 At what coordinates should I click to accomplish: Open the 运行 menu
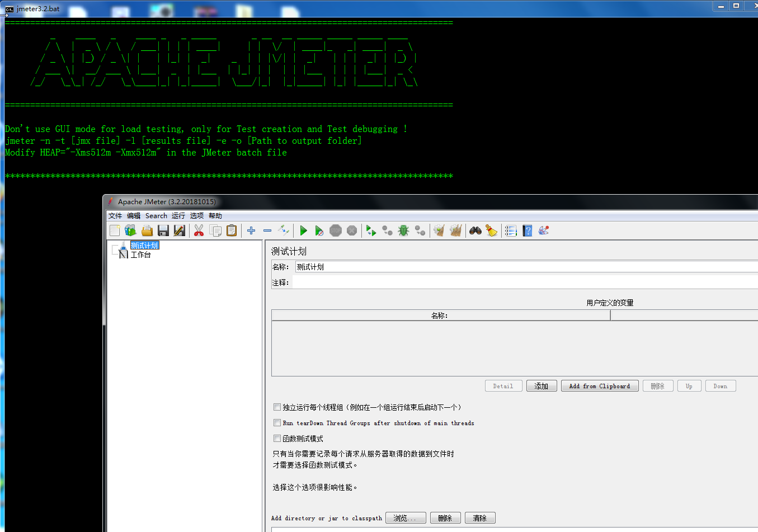point(178,216)
